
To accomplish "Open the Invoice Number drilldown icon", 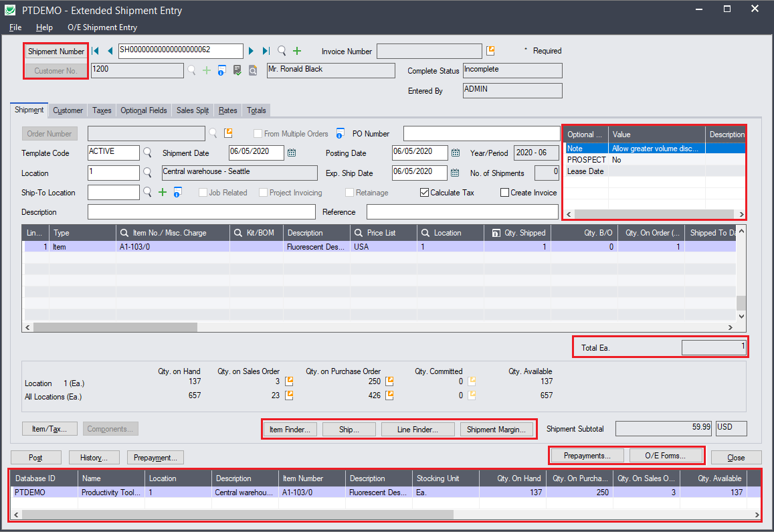I will point(490,50).
